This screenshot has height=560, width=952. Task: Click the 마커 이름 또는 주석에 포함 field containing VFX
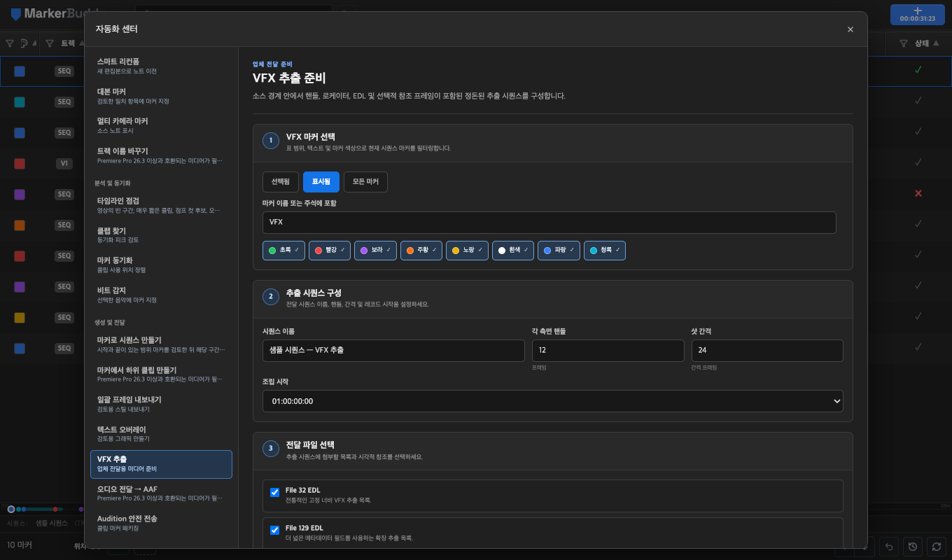coord(549,223)
